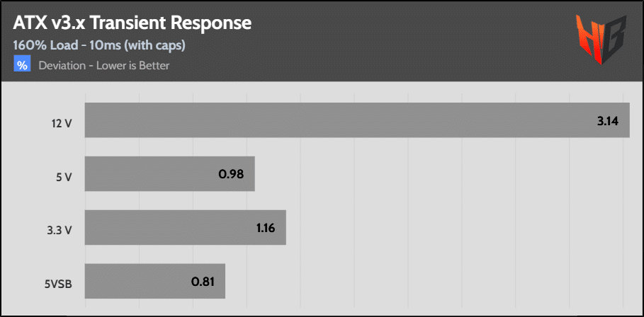
Task: Click the 0.98 value label
Action: point(232,174)
